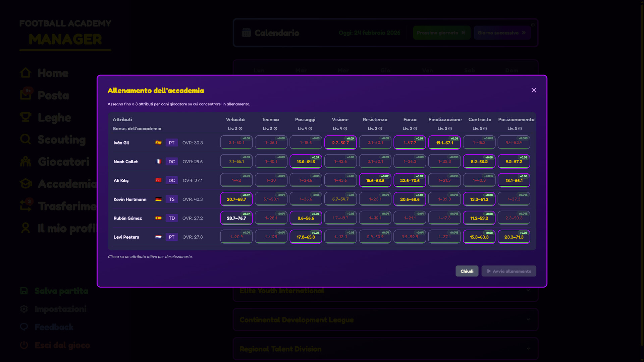Open the Scouting magnifier icon
Viewport: 644px width, 362px height.
coord(25,139)
